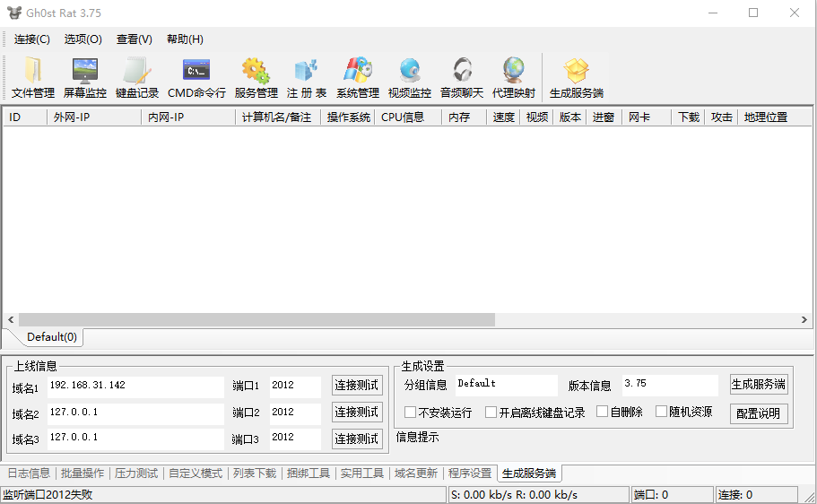The image size is (817, 504).
Task: Click the scroll left arrow of host list
Action: tap(11, 319)
